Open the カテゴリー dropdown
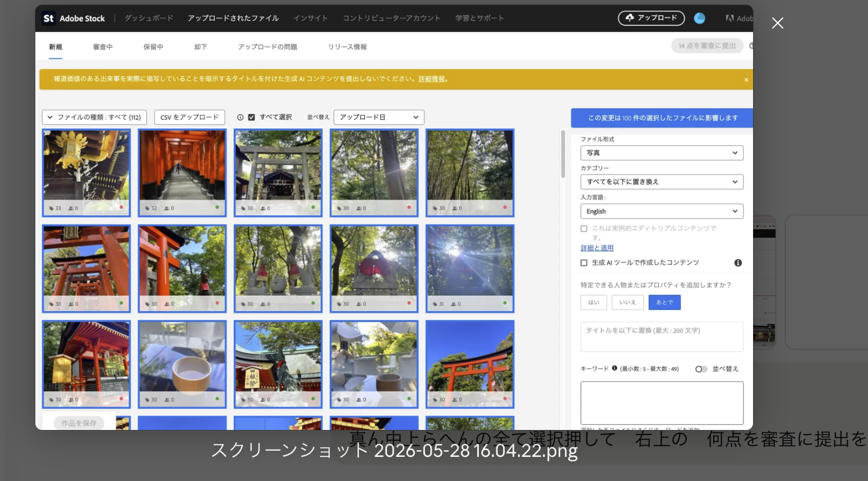The image size is (868, 481). pyautogui.click(x=662, y=182)
